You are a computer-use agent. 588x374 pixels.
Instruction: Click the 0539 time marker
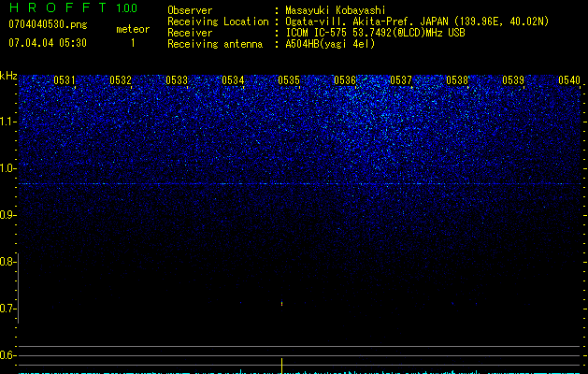click(513, 79)
